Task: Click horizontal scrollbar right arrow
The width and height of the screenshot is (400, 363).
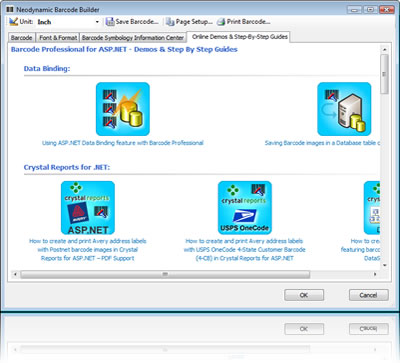Action: click(376, 274)
